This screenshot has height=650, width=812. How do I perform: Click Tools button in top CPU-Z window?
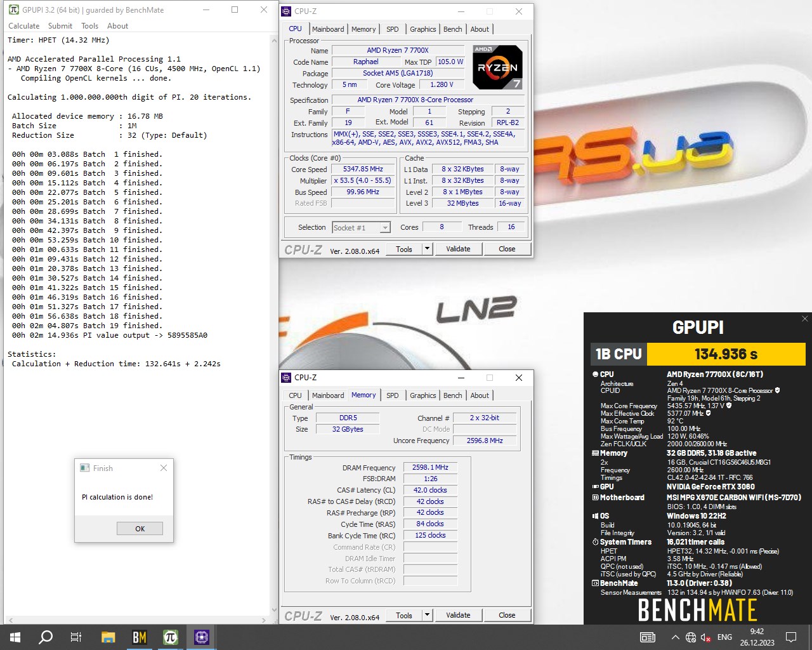click(404, 249)
